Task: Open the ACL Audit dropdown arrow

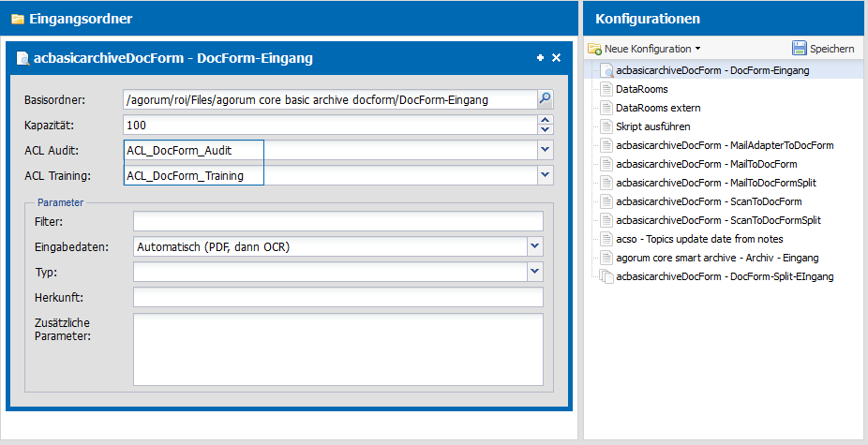Action: click(546, 150)
